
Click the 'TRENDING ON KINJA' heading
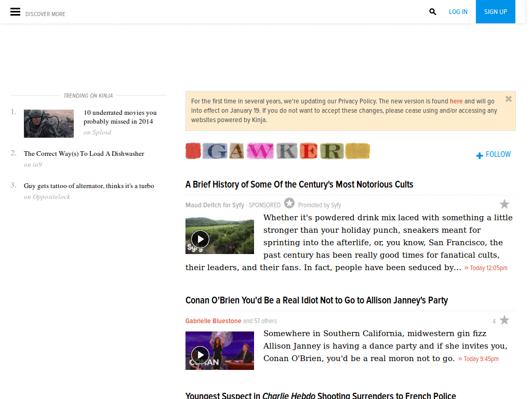point(88,96)
